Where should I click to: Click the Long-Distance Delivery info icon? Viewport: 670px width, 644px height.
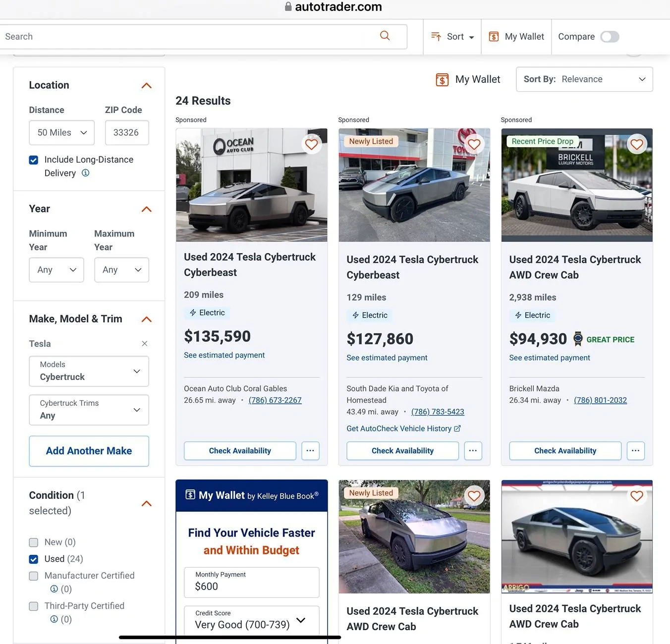pyautogui.click(x=85, y=173)
